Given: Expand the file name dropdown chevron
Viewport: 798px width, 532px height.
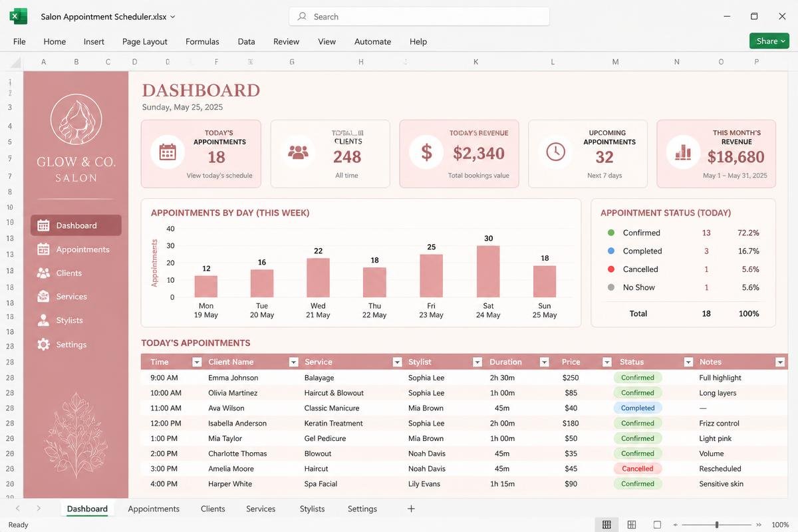Looking at the screenshot, I should click(x=173, y=17).
